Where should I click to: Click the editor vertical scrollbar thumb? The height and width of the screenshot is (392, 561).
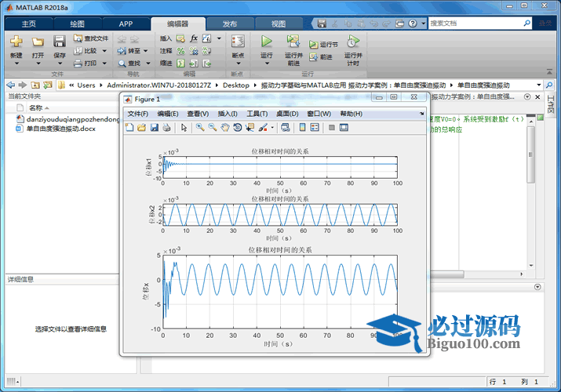(531, 154)
